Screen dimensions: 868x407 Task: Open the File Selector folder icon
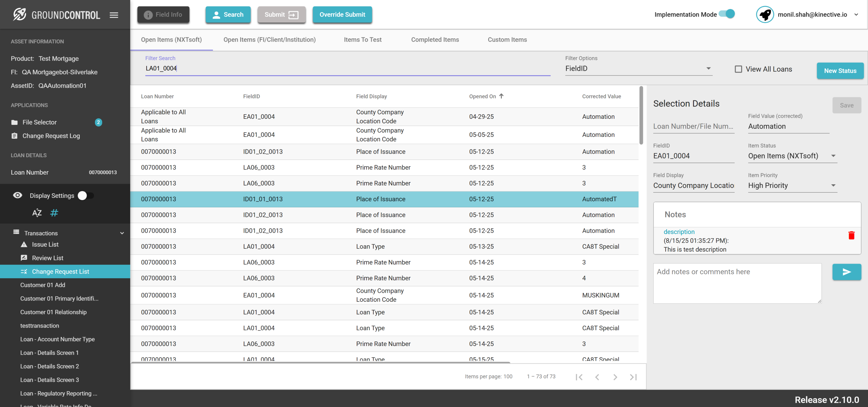[15, 122]
